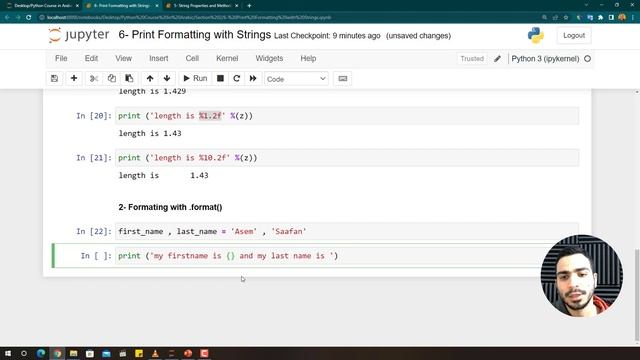Viewport: 640px width, 360px height.
Task: Open File Explorer from the taskbar
Action: coord(73,353)
